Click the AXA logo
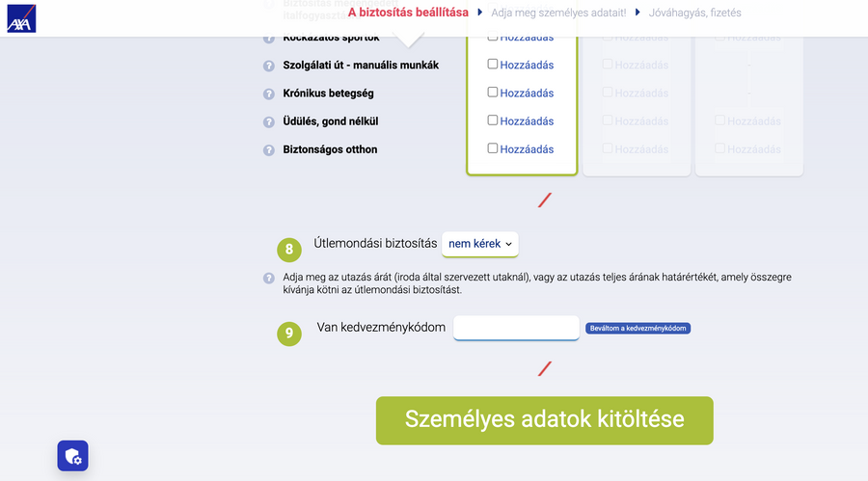The height and width of the screenshot is (481, 868). pos(20,17)
